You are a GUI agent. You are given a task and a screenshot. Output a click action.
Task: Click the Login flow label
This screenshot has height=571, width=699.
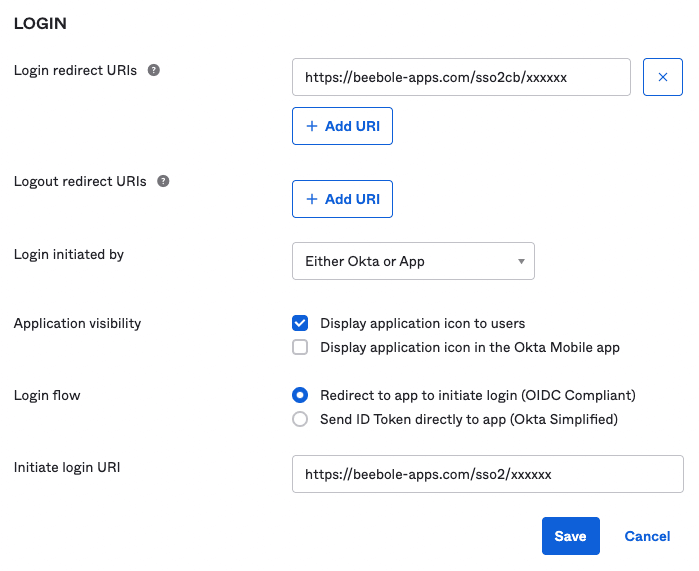coord(47,395)
